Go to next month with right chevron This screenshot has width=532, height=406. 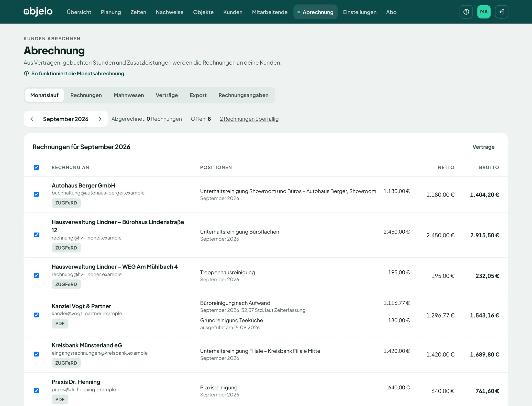(x=100, y=119)
